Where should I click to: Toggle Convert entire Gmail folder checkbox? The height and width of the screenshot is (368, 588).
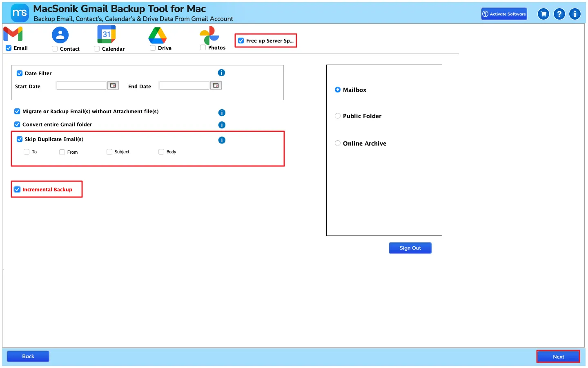pyautogui.click(x=17, y=124)
